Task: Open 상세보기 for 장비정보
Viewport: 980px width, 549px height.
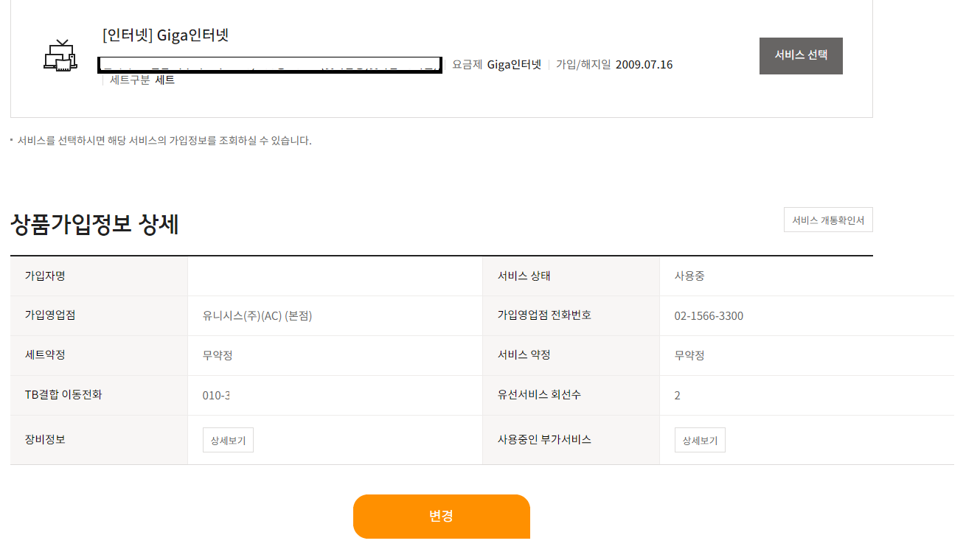Action: pyautogui.click(x=228, y=440)
